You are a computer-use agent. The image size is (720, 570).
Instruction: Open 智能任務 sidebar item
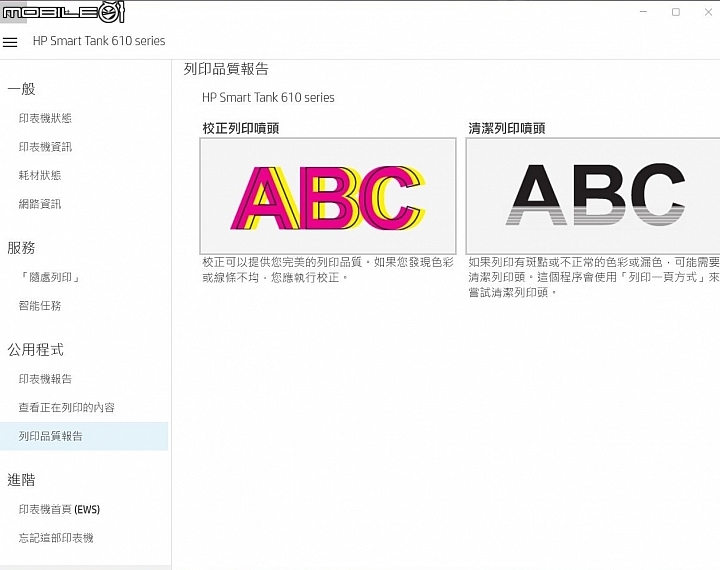[x=39, y=305]
